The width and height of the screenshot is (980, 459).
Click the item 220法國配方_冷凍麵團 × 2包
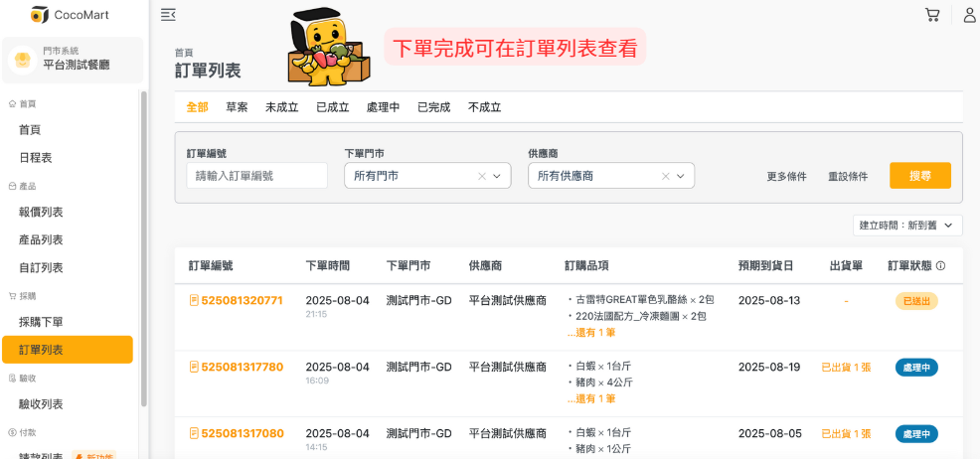[x=641, y=317]
